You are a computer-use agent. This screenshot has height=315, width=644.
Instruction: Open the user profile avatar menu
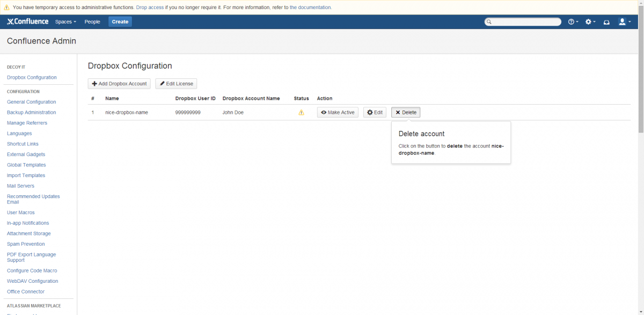pos(624,22)
